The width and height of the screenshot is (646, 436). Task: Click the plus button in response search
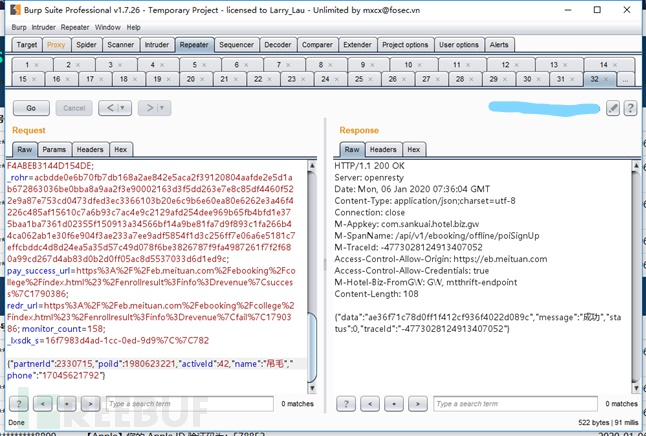pyautogui.click(x=394, y=404)
